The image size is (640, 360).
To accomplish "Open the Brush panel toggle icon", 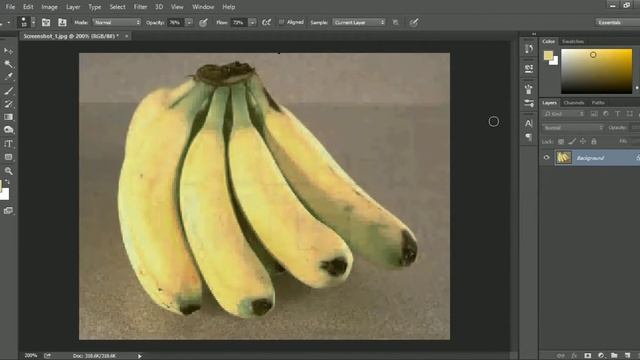I will (46, 22).
